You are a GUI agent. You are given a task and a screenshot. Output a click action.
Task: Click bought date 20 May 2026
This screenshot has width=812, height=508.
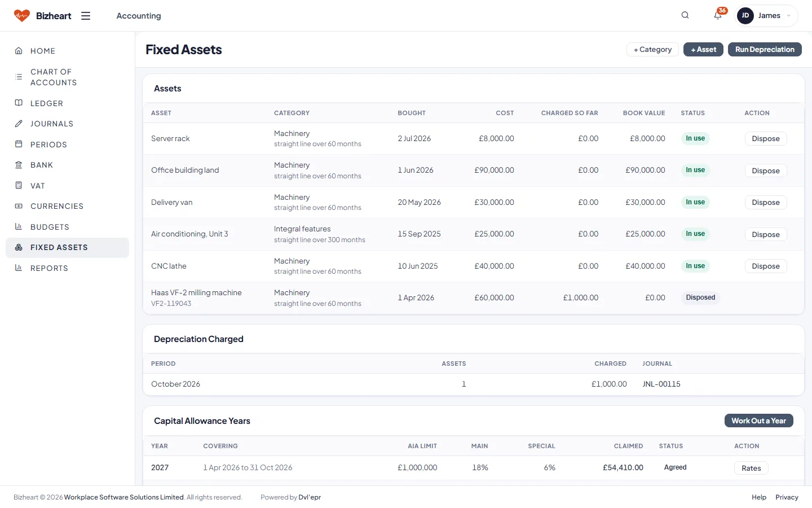[419, 202]
